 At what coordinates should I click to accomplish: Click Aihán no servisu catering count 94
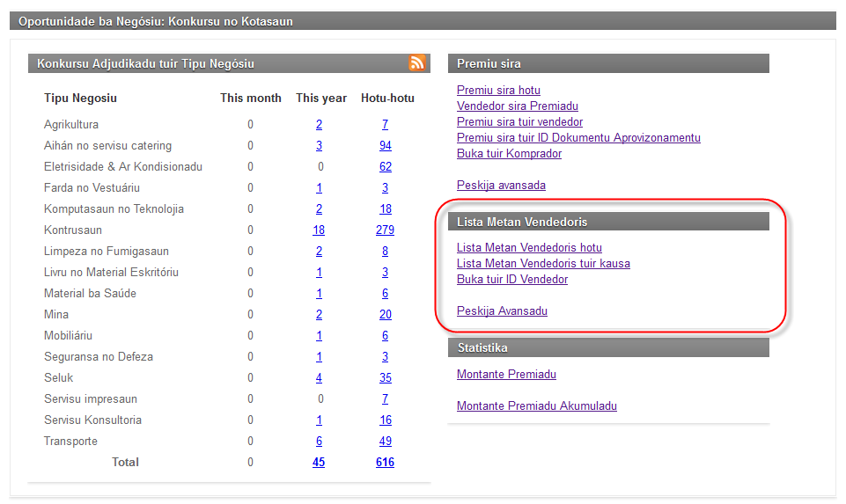[385, 146]
